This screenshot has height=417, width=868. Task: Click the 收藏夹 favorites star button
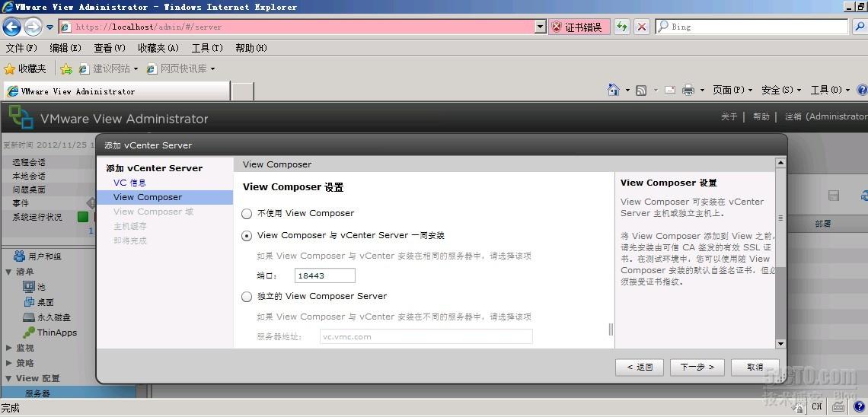tap(25, 68)
